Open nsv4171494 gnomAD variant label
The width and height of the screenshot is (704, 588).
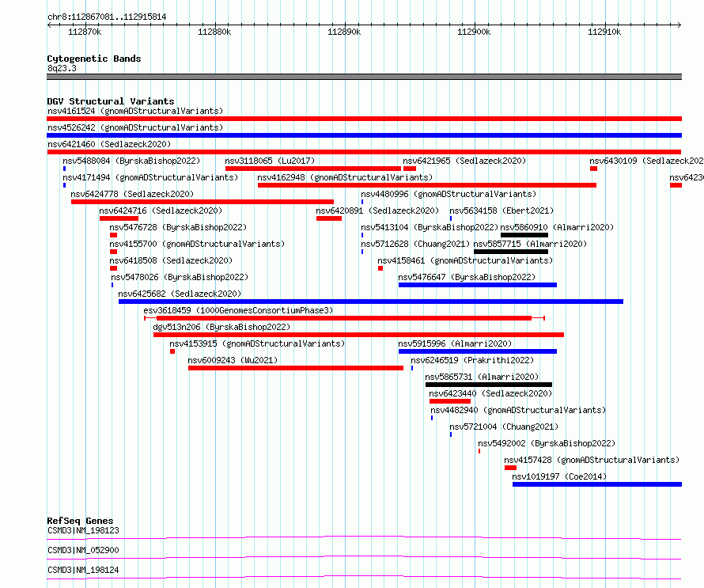(x=150, y=177)
